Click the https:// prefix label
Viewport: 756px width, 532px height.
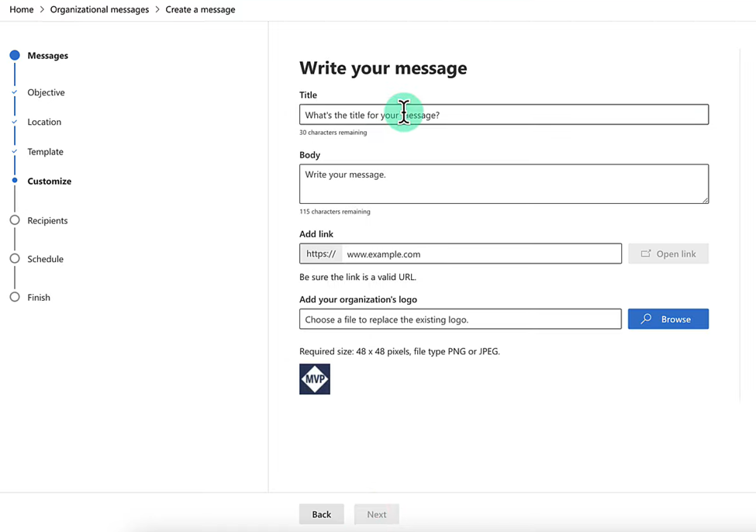[321, 254]
